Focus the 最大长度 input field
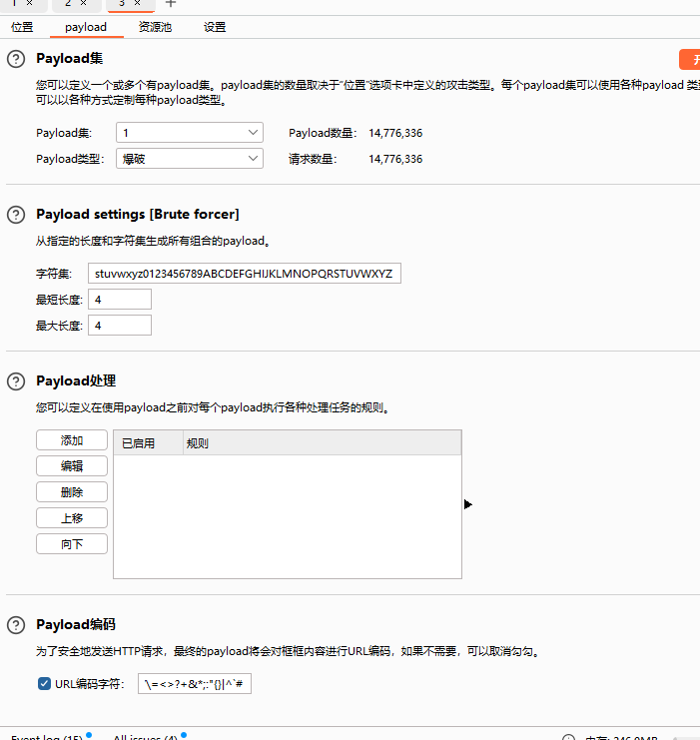This screenshot has width=700, height=740. click(120, 326)
